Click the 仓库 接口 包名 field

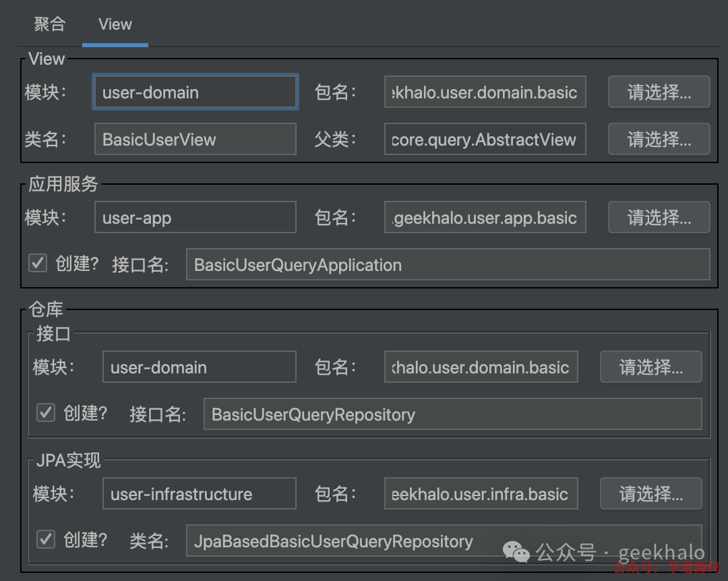click(481, 367)
